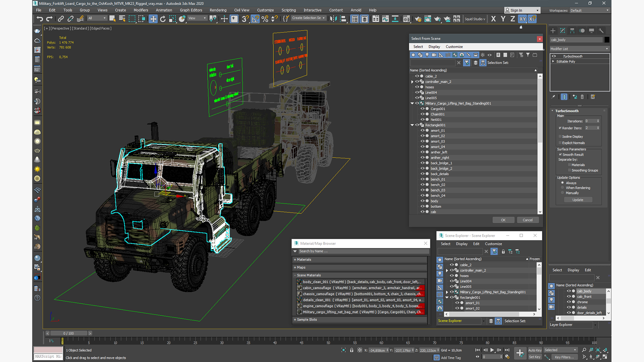Click the Auto Key button

[x=535, y=350]
